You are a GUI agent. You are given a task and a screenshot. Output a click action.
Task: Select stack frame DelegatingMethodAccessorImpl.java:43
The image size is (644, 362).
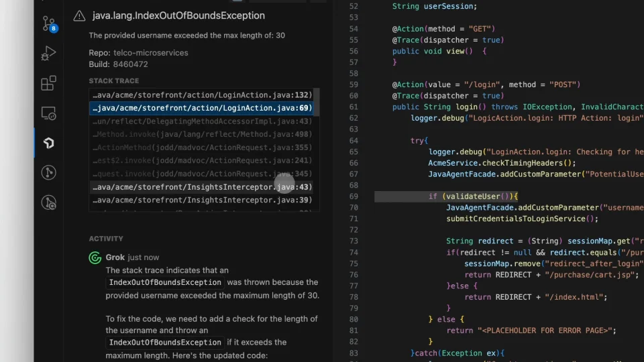pos(201,121)
